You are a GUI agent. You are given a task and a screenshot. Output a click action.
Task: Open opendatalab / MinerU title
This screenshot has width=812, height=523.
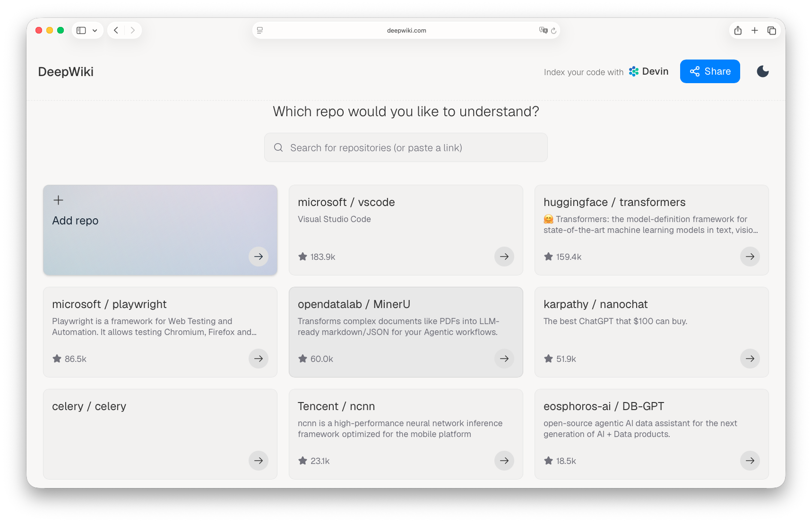click(x=354, y=304)
